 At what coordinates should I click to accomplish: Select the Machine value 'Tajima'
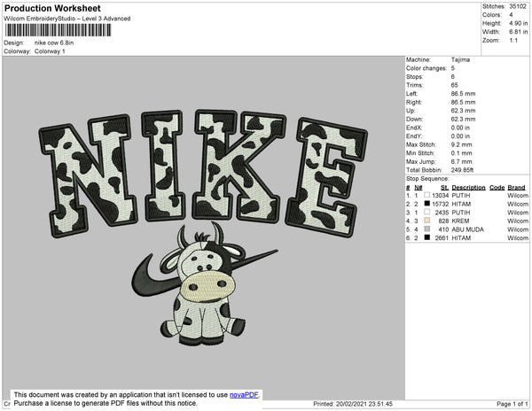pos(460,59)
